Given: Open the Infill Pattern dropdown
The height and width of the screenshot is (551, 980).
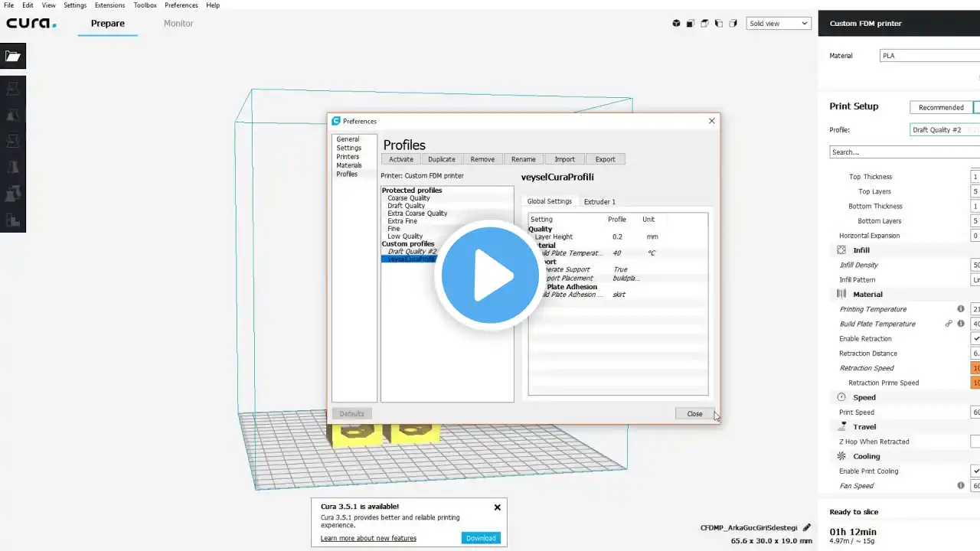Looking at the screenshot, I should (975, 280).
